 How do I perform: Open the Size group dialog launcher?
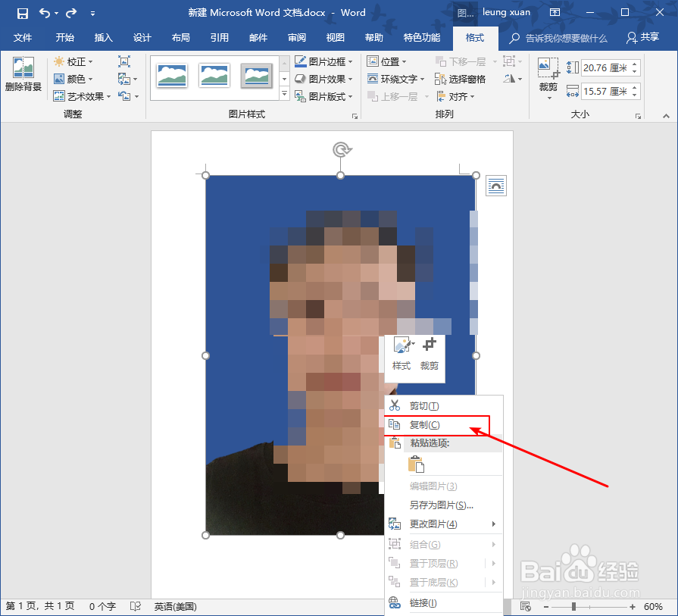[x=638, y=116]
